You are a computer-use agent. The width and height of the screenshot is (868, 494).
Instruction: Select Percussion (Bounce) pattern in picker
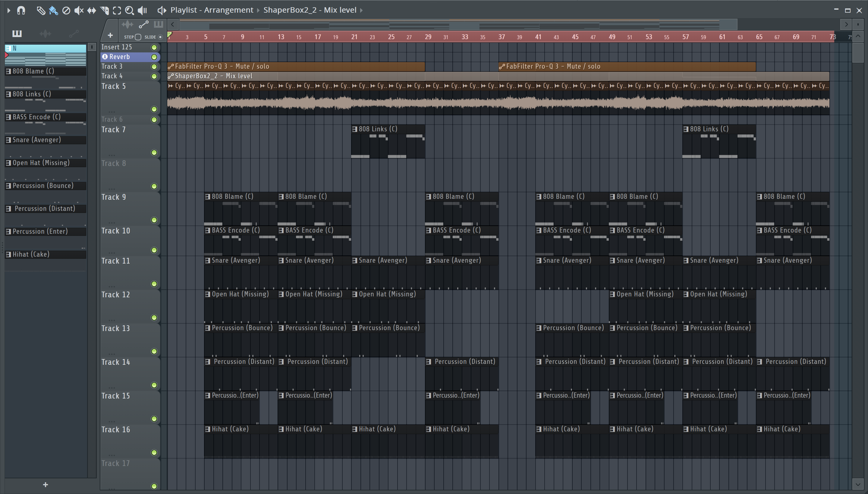(46, 186)
